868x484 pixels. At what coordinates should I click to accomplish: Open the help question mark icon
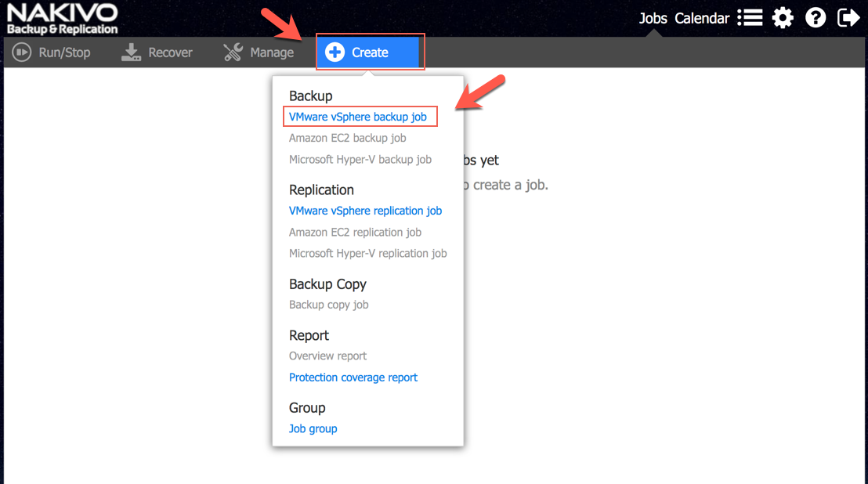point(816,18)
